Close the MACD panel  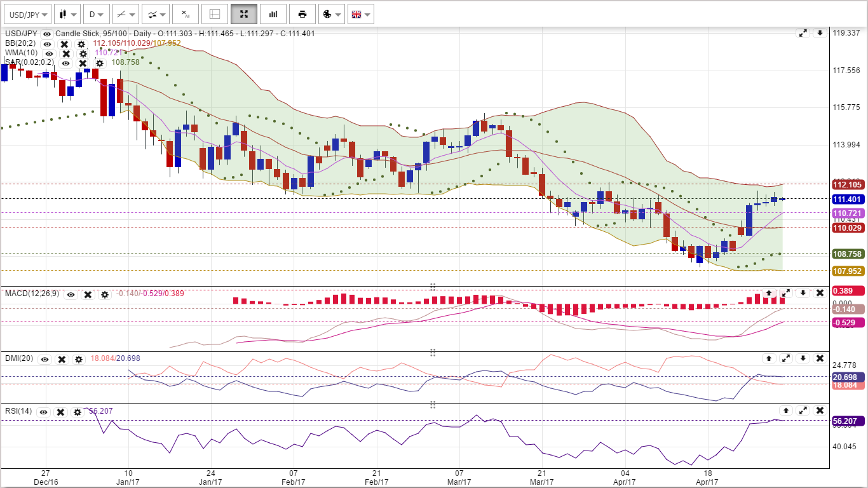point(820,293)
